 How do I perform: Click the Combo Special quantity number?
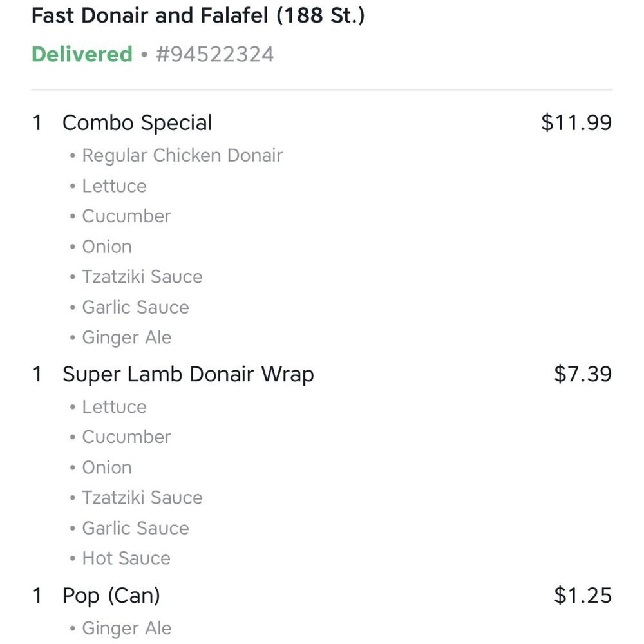click(37, 123)
